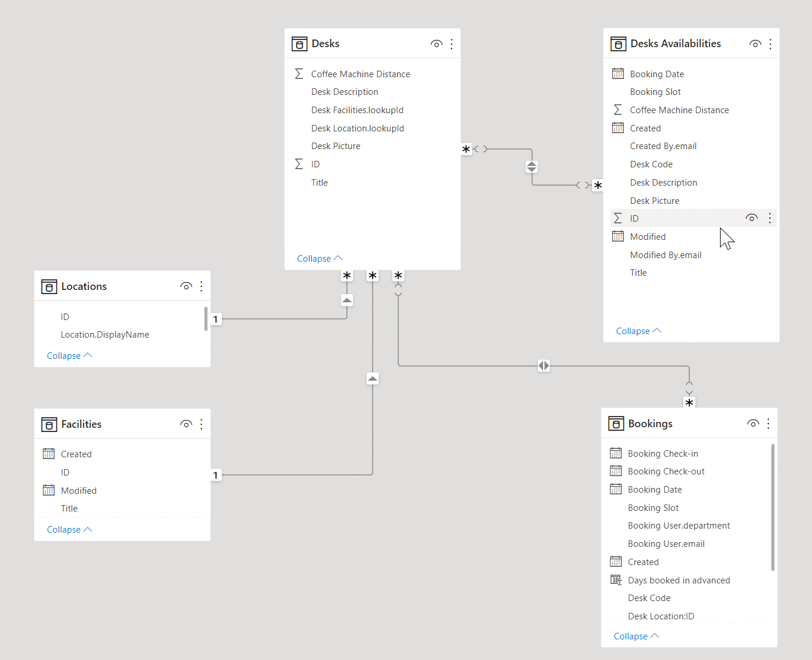Click the sum icon beside Desks ID
This screenshot has width=812, height=660.
click(299, 164)
